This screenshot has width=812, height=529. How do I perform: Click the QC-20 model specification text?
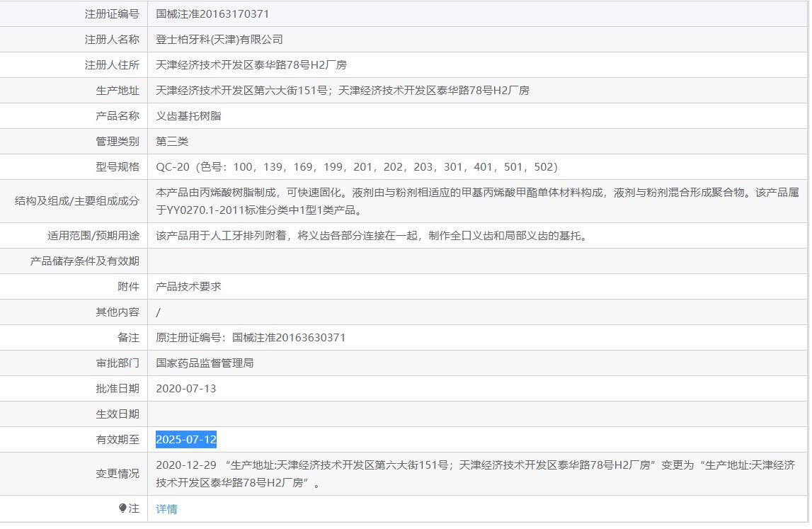[357, 167]
